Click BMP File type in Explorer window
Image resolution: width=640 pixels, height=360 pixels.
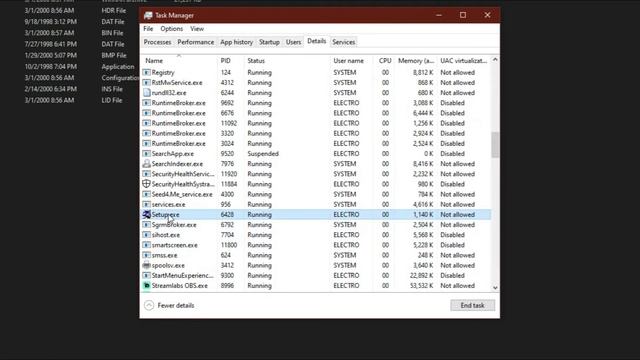click(x=114, y=55)
